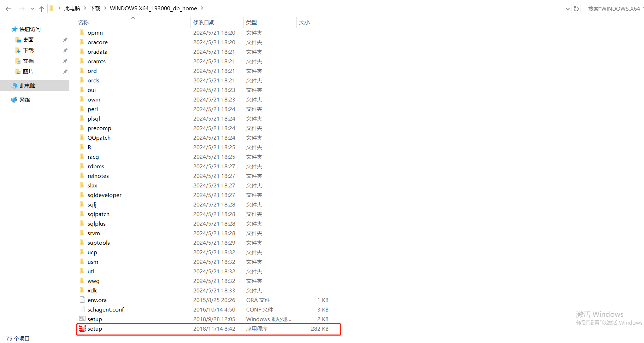Expand chevron after 此电脑 in the address path
The width and height of the screenshot is (644, 343).
point(85,8)
